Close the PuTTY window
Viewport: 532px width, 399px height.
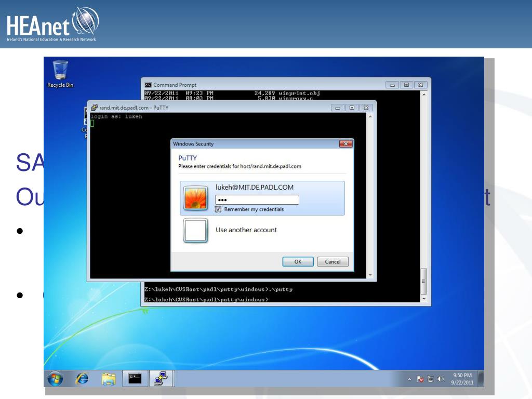pos(366,108)
